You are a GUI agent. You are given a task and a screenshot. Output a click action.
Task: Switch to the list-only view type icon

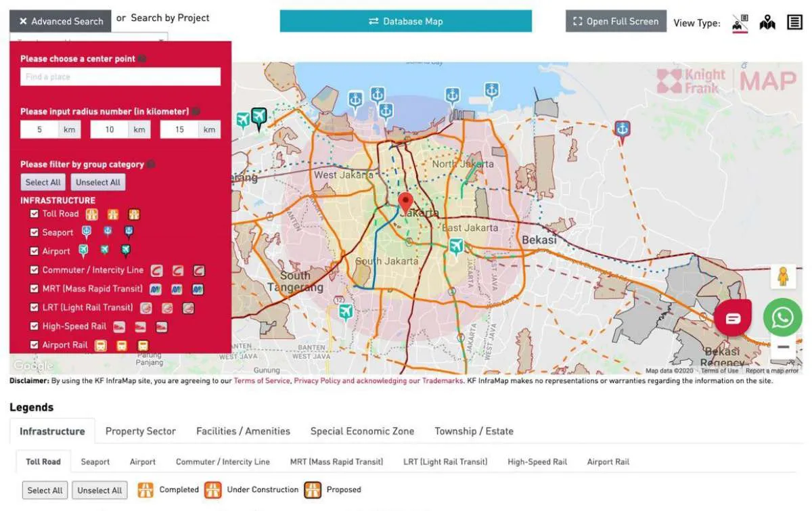[794, 22]
